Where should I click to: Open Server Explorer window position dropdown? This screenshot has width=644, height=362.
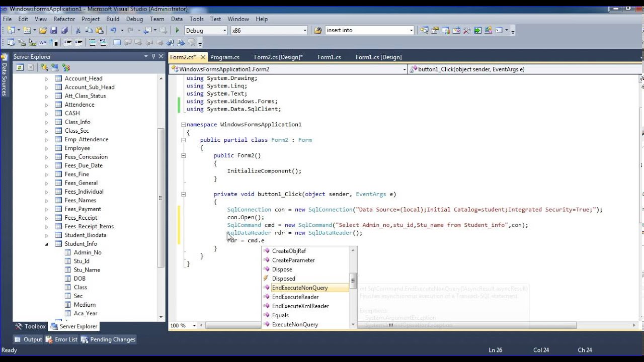coord(146,56)
